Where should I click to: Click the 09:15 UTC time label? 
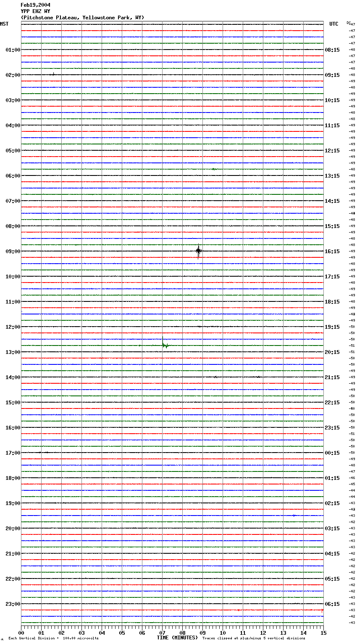pos(332,75)
